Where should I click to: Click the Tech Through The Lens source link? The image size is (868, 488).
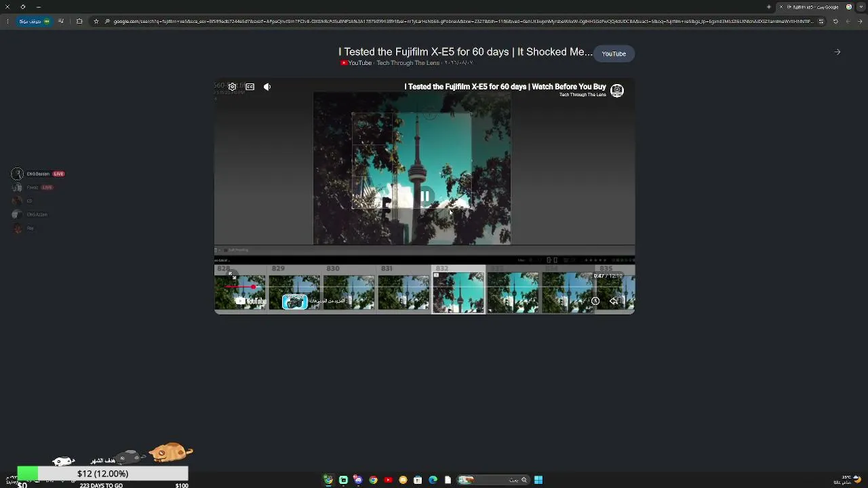pos(408,63)
